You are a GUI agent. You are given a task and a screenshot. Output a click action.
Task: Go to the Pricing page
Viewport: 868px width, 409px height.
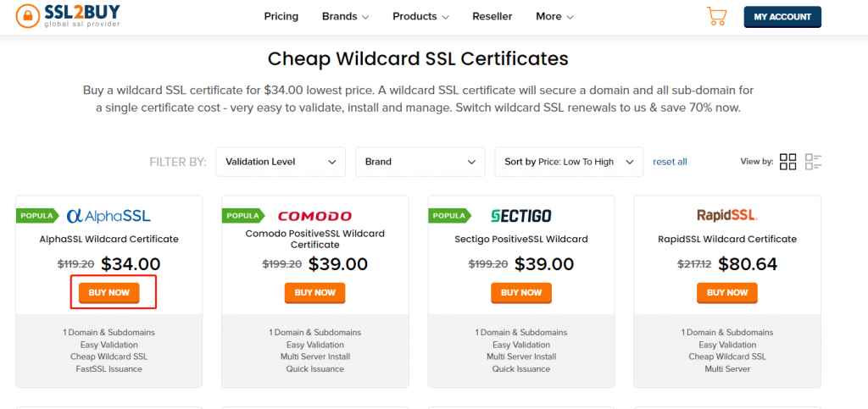click(x=281, y=16)
